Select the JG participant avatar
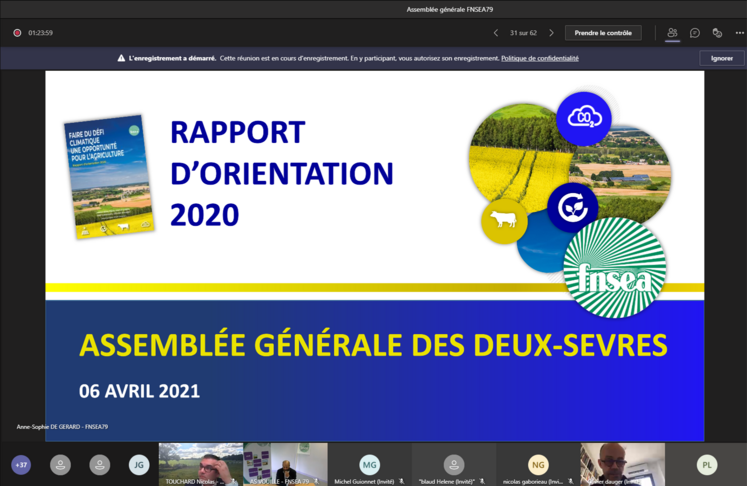 [x=139, y=465]
